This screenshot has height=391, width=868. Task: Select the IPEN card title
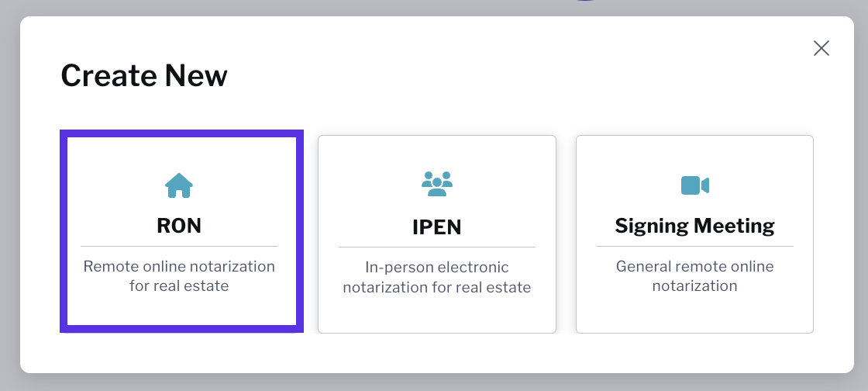[x=437, y=227]
